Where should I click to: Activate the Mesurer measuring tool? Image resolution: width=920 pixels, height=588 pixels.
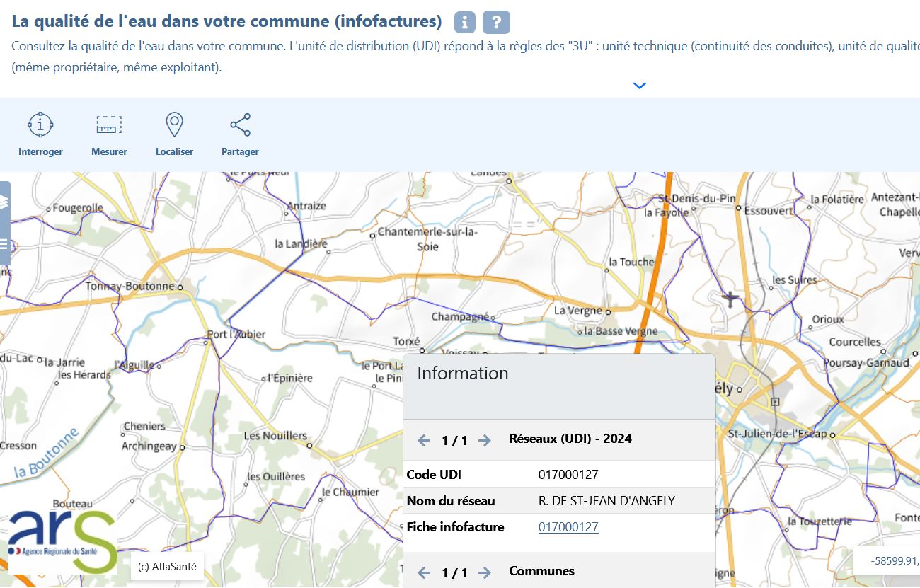pos(109,134)
